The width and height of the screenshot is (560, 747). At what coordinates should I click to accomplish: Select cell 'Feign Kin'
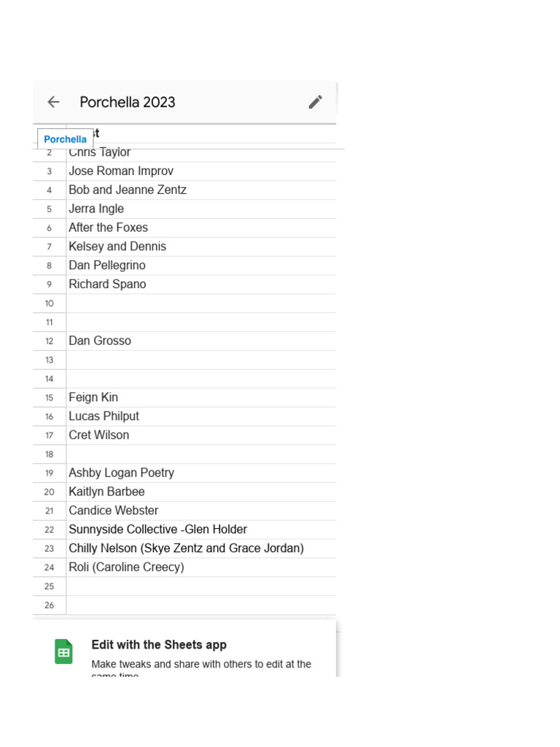[x=201, y=398]
